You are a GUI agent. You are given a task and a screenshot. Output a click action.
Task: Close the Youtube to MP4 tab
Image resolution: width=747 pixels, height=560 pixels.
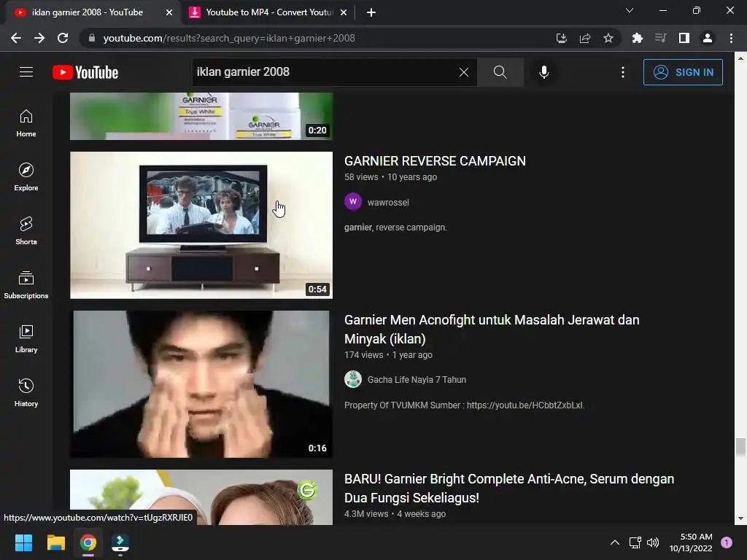344,13
